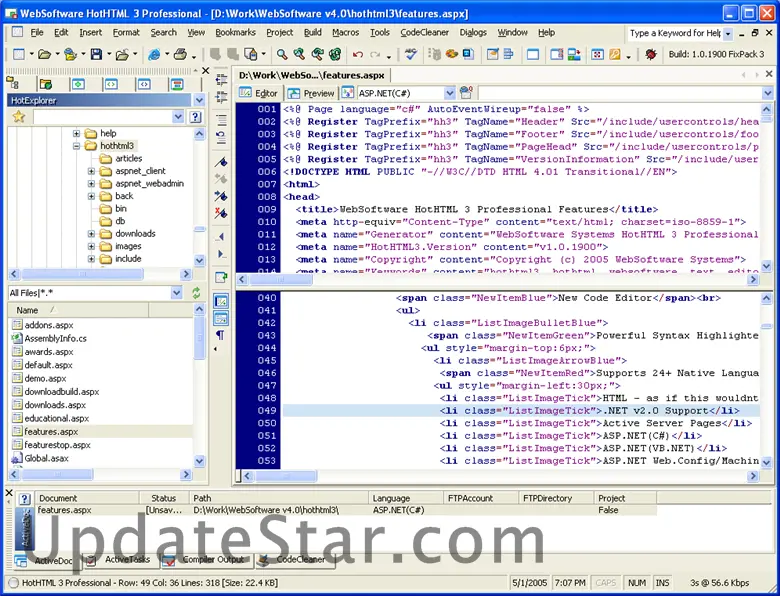Switch to the Preview view button
The image size is (780, 596).
(314, 93)
